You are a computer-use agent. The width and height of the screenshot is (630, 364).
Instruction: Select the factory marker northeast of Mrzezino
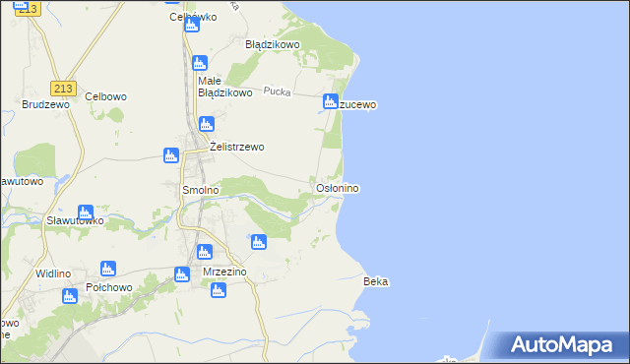259,242
